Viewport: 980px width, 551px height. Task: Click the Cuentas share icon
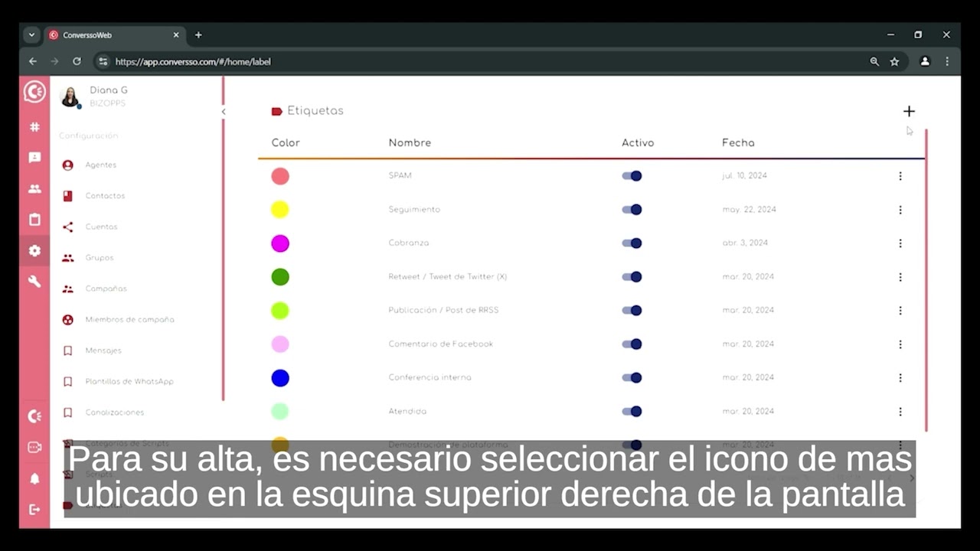68,227
